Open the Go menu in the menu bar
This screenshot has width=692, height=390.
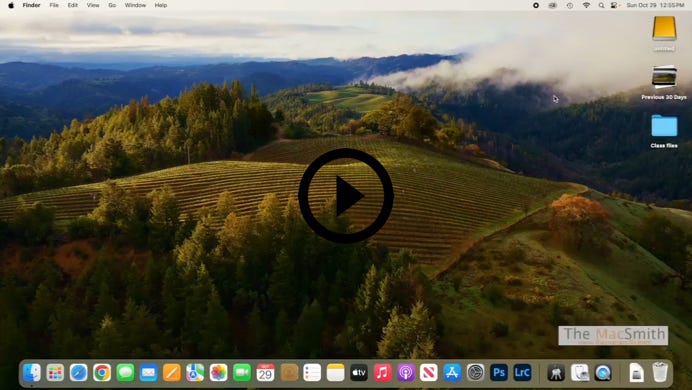click(112, 5)
